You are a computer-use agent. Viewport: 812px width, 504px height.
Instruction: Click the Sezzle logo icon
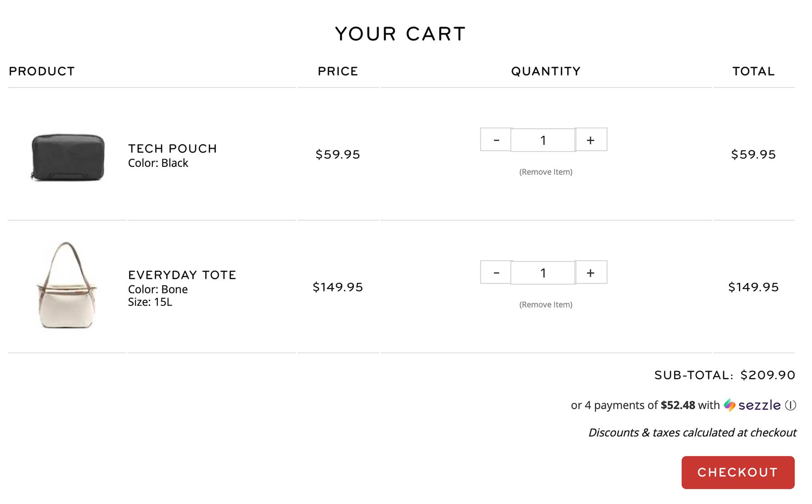pyautogui.click(x=731, y=405)
